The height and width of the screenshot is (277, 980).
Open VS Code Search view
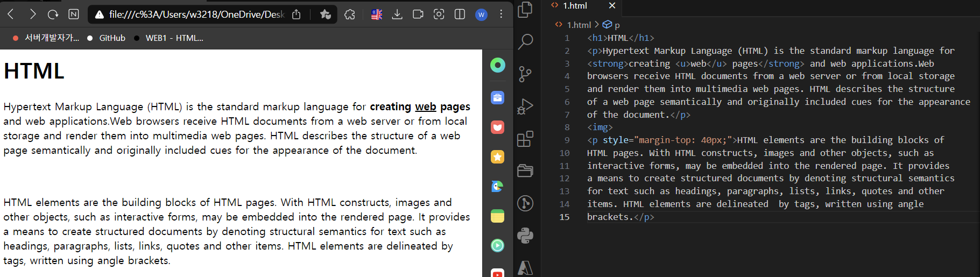point(525,41)
